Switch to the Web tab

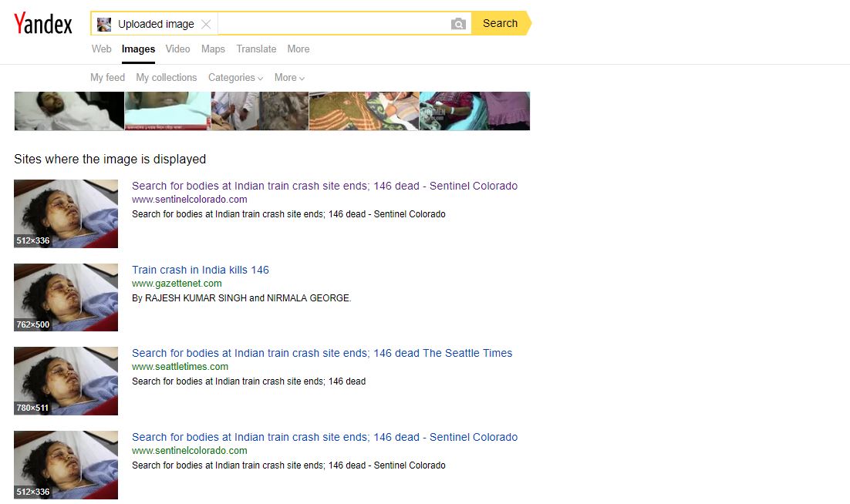click(x=101, y=49)
